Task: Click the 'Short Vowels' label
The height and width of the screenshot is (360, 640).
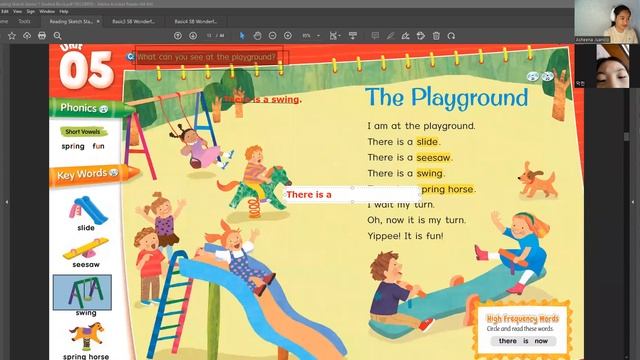Action: pyautogui.click(x=82, y=131)
